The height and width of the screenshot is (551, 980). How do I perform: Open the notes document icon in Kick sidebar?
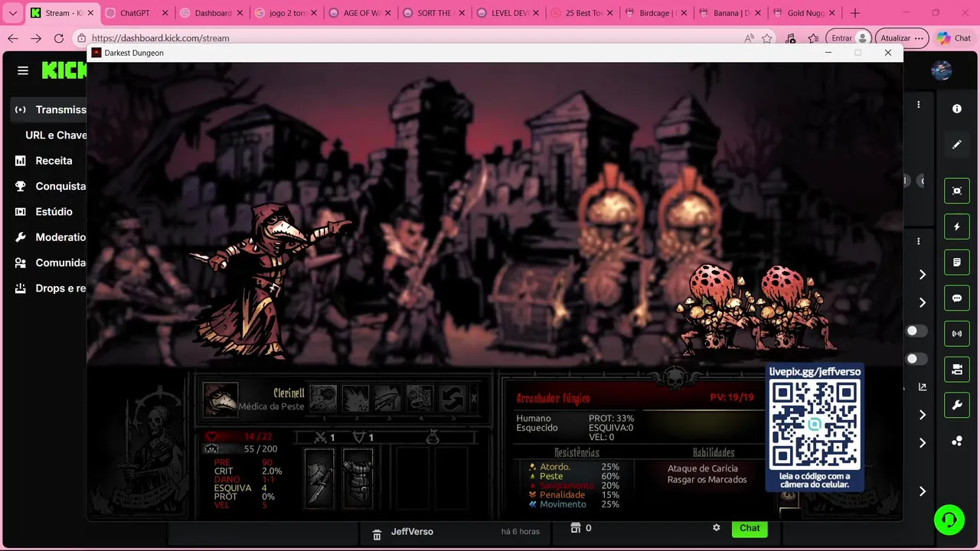957,262
